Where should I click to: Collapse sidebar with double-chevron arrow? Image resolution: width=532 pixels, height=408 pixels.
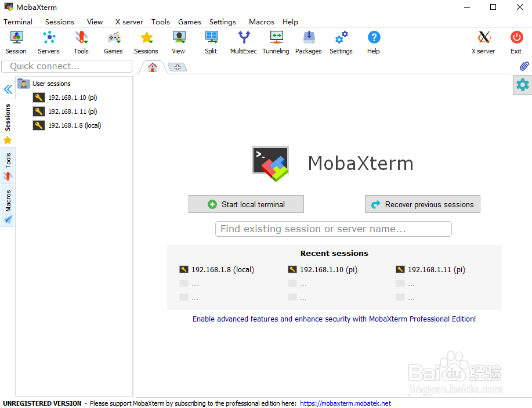coord(8,89)
